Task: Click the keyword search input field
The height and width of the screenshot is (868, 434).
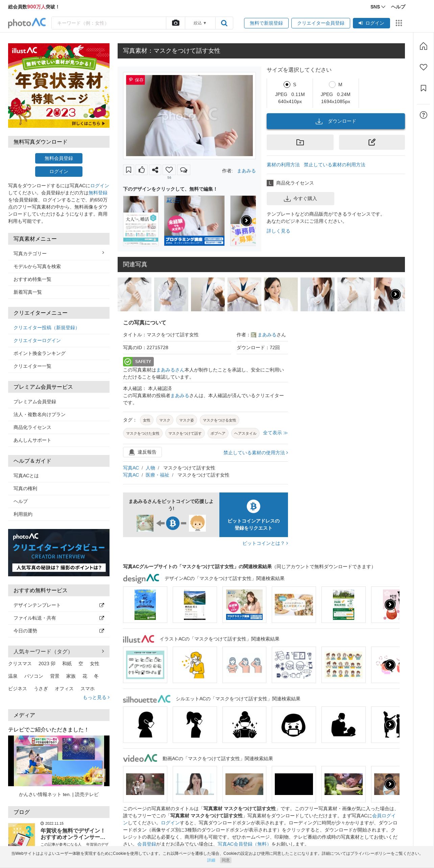Action: 109,23
